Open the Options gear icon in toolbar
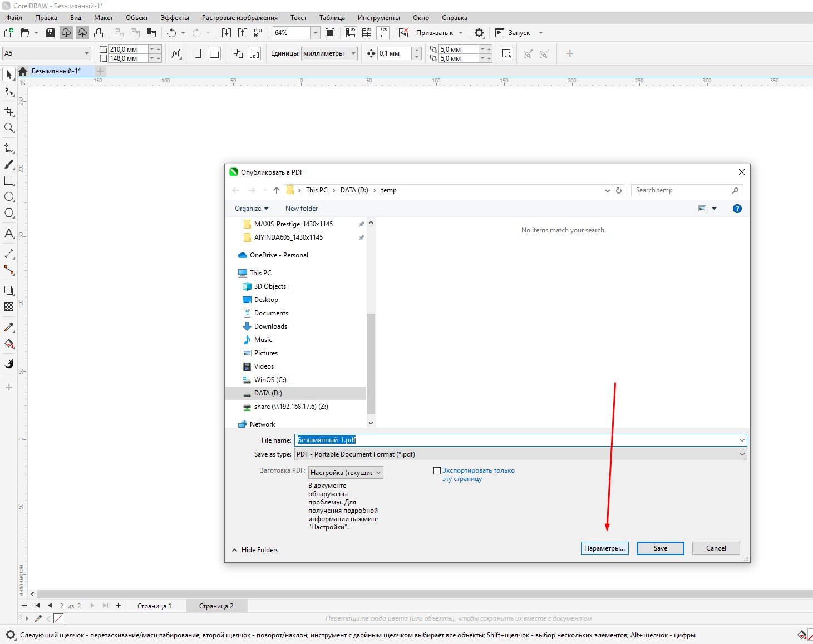 pos(479,33)
